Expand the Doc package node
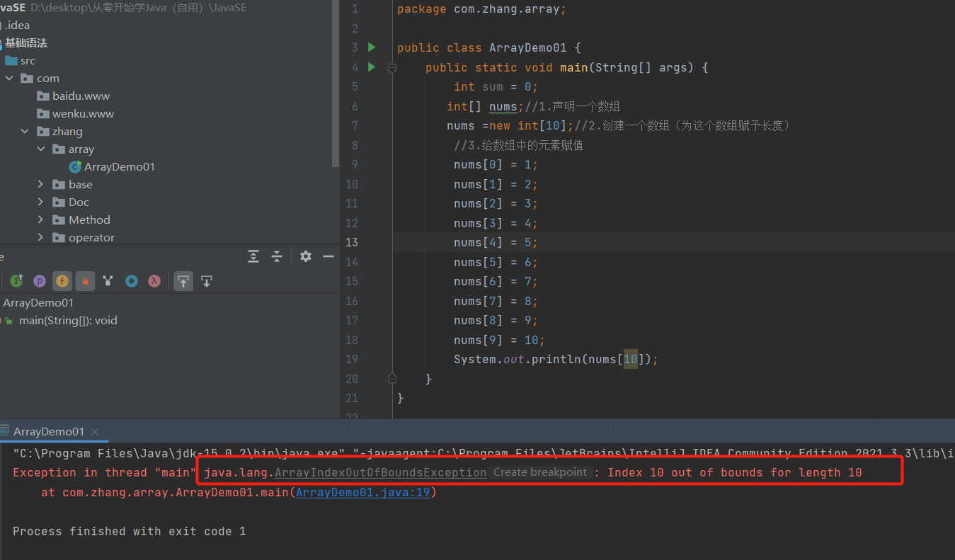Image resolution: width=955 pixels, height=560 pixels. (41, 202)
